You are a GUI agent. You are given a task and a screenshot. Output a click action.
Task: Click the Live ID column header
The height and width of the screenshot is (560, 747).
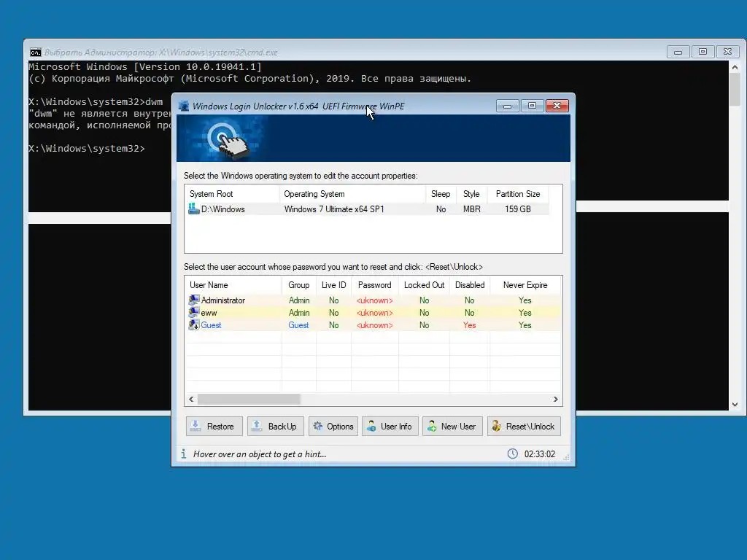333,285
